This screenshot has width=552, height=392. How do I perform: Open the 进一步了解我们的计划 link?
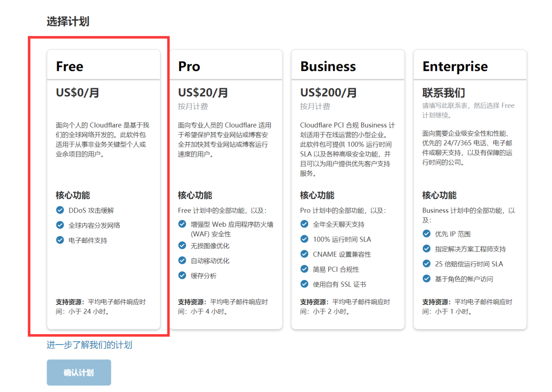pyautogui.click(x=89, y=345)
